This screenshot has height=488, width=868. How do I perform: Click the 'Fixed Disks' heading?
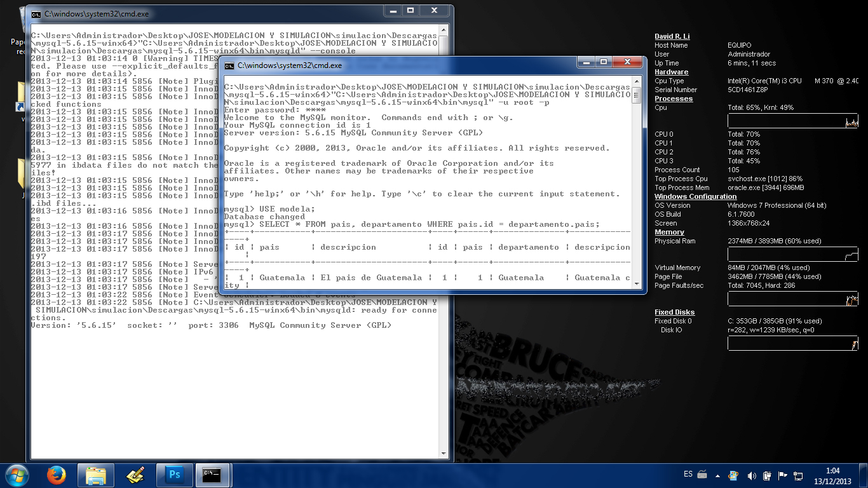pos(675,312)
